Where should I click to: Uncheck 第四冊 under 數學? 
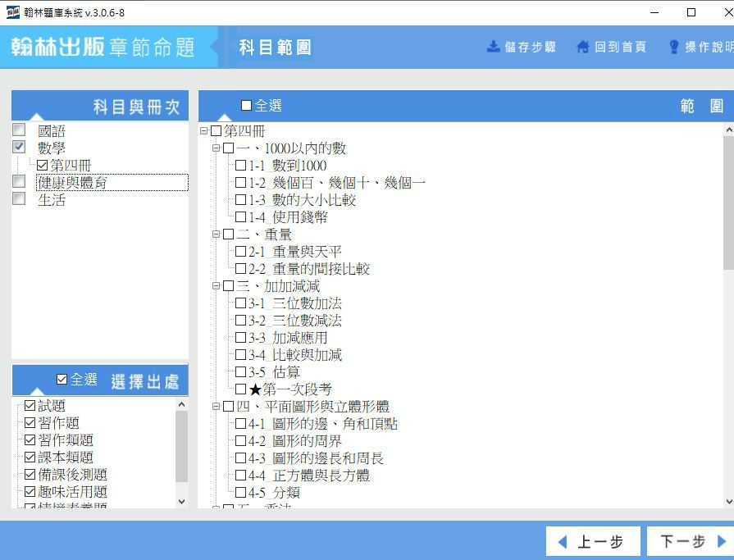pos(42,165)
